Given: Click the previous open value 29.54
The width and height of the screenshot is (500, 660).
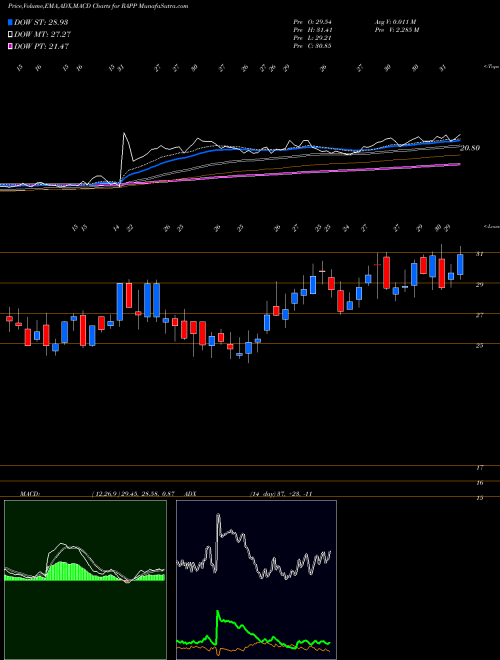Looking at the screenshot, I should tap(323, 22).
